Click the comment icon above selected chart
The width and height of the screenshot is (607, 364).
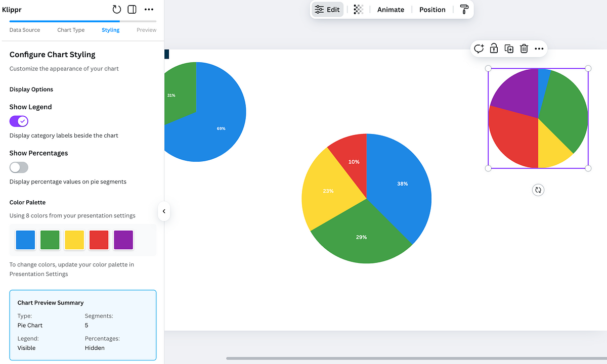479,49
